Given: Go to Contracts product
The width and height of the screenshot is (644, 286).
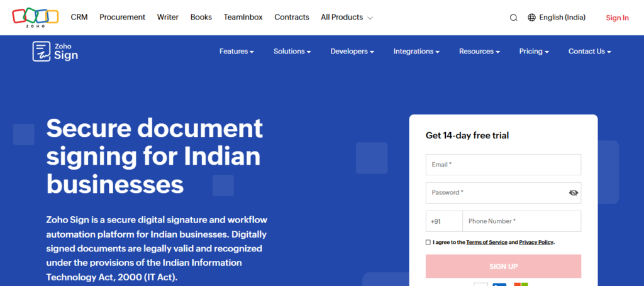Looking at the screenshot, I should pos(292,17).
